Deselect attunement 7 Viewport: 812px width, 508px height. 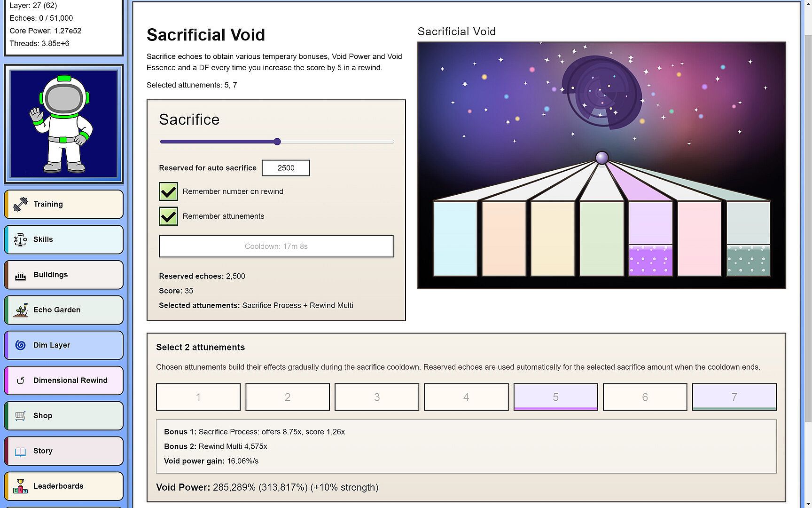coord(734,397)
